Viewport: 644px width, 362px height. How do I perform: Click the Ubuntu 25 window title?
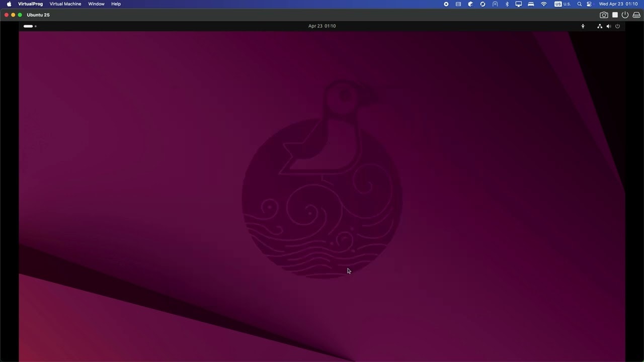coord(38,15)
